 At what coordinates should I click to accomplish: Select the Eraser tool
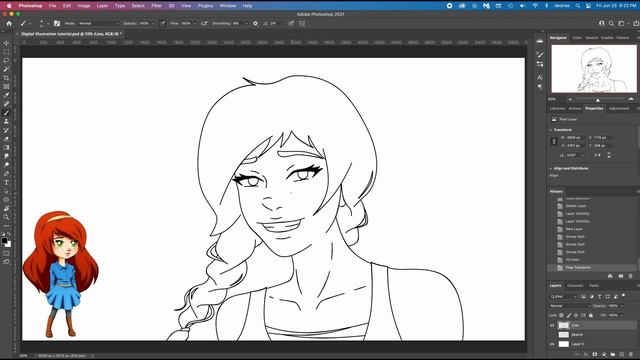(6, 139)
